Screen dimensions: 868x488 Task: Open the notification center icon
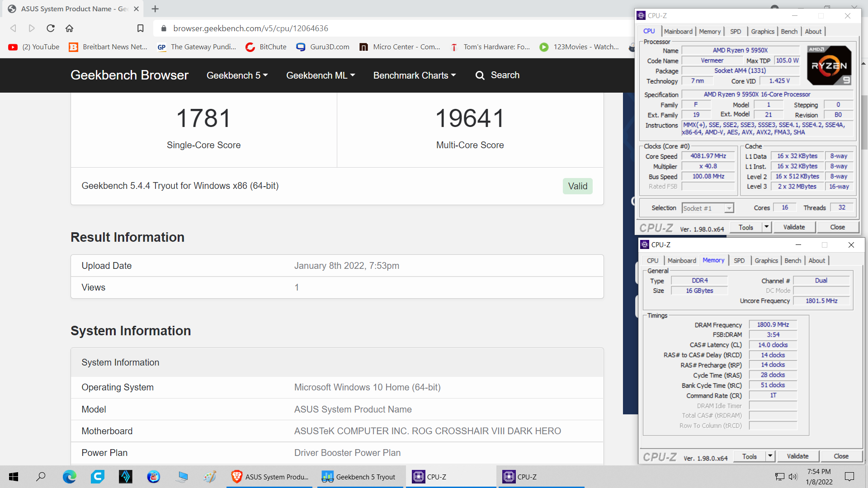tap(849, 477)
